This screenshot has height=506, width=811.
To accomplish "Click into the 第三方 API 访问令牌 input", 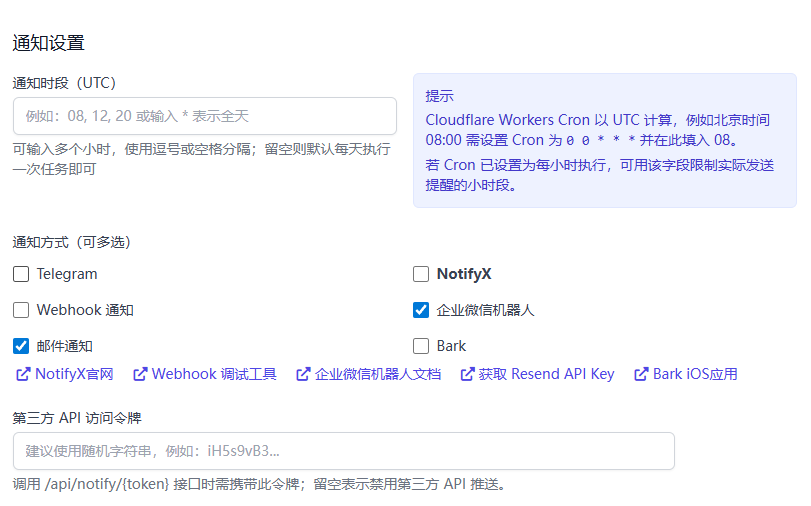I will tap(343, 451).
